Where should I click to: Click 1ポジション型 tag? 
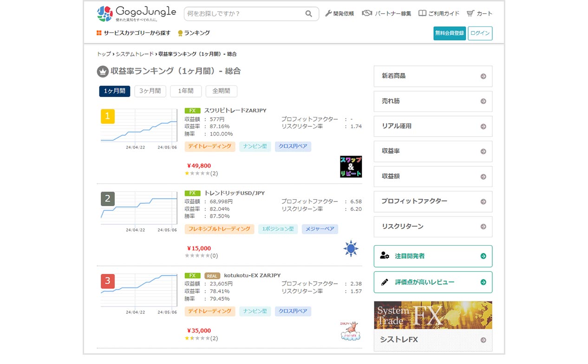[278, 229]
